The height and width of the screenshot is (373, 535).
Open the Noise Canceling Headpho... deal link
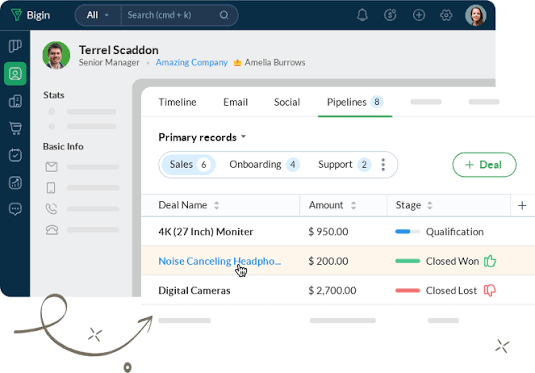point(219,261)
